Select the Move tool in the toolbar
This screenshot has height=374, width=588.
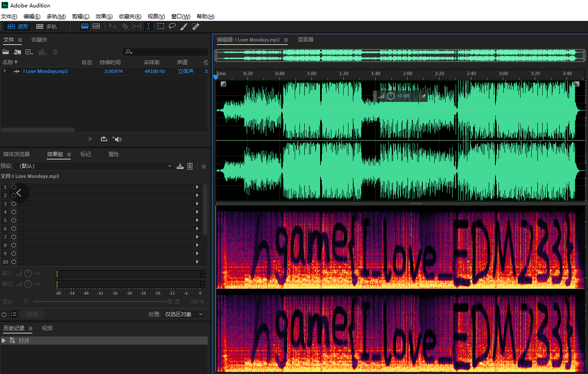click(x=113, y=27)
